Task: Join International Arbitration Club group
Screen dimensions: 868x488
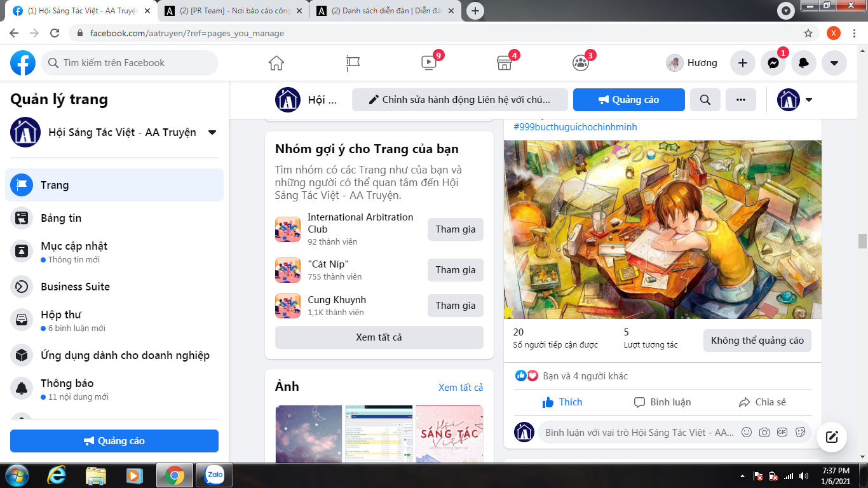Action: click(456, 229)
